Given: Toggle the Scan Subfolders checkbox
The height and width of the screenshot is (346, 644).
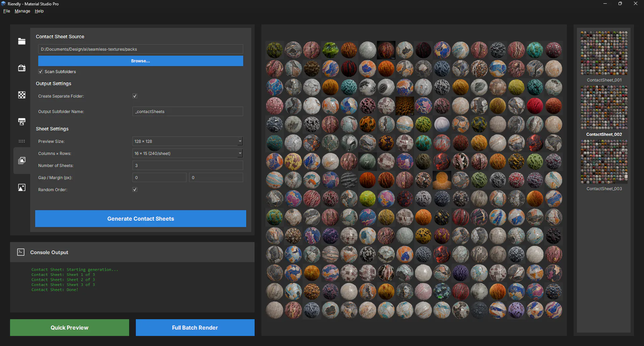Looking at the screenshot, I should tap(41, 72).
